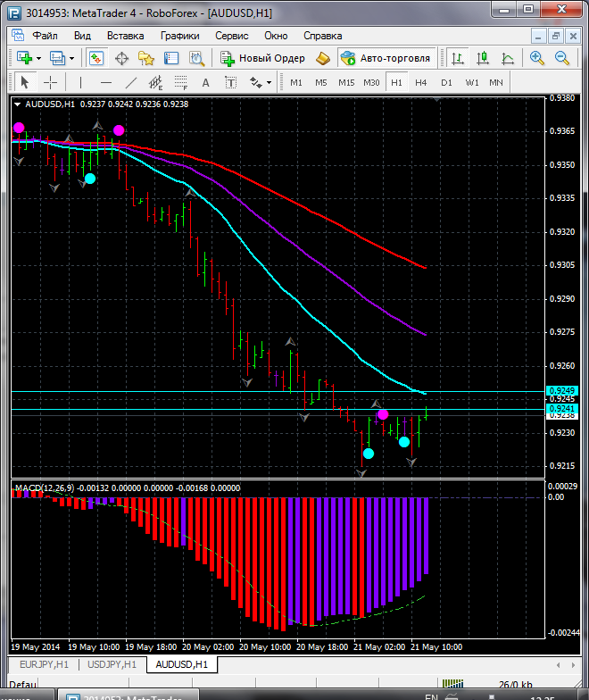Toggle the Navigator star-folder icon
589x700 pixels.
[146, 58]
